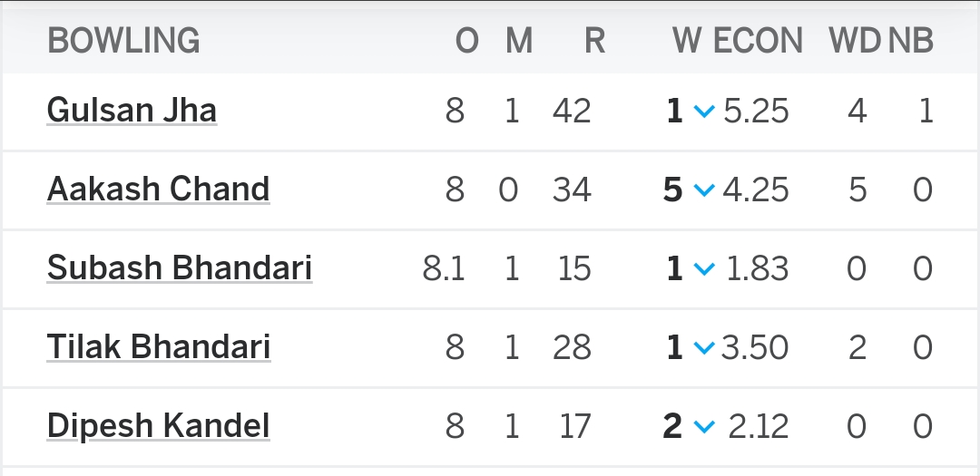This screenshot has height=476, width=980.
Task: Open Tilak Bhandari player profile link
Action: tap(159, 346)
